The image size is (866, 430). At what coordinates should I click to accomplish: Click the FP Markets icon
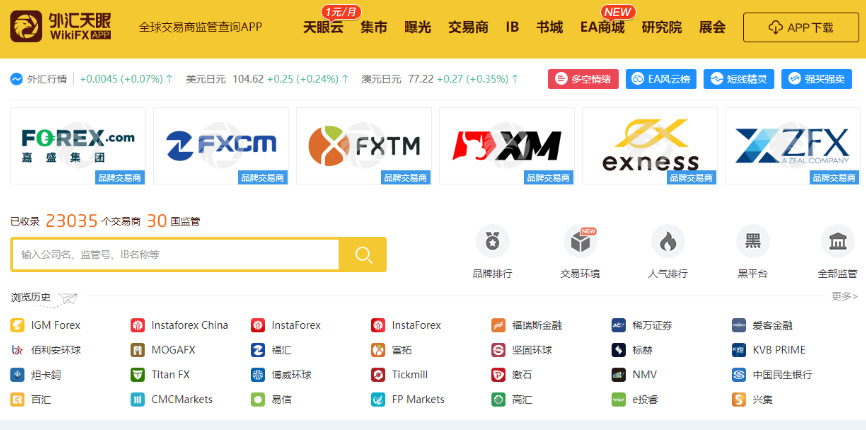click(x=378, y=399)
